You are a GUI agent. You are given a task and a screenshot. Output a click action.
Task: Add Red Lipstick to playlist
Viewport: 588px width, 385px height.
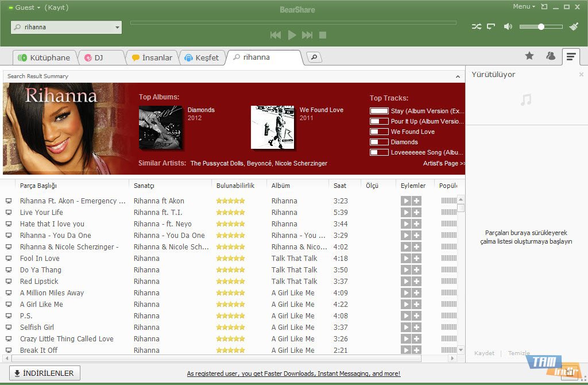coord(416,282)
